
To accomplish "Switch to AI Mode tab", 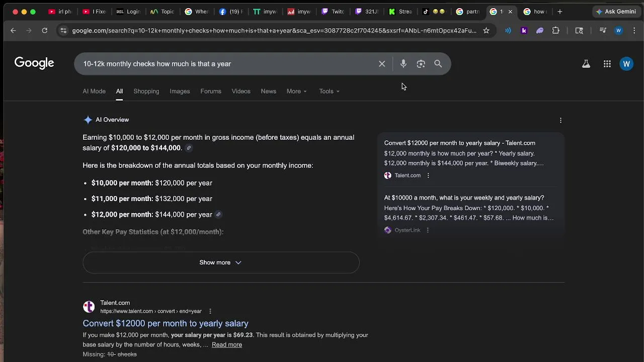I will pos(94,92).
